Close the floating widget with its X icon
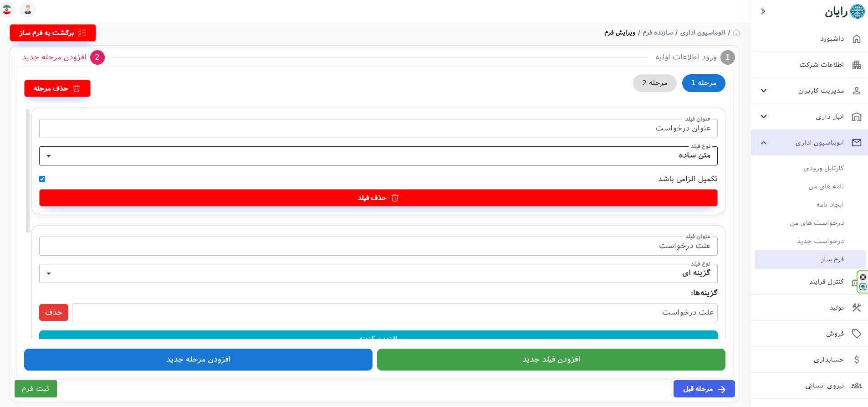Screen dimensions: 868x407 point(863,277)
